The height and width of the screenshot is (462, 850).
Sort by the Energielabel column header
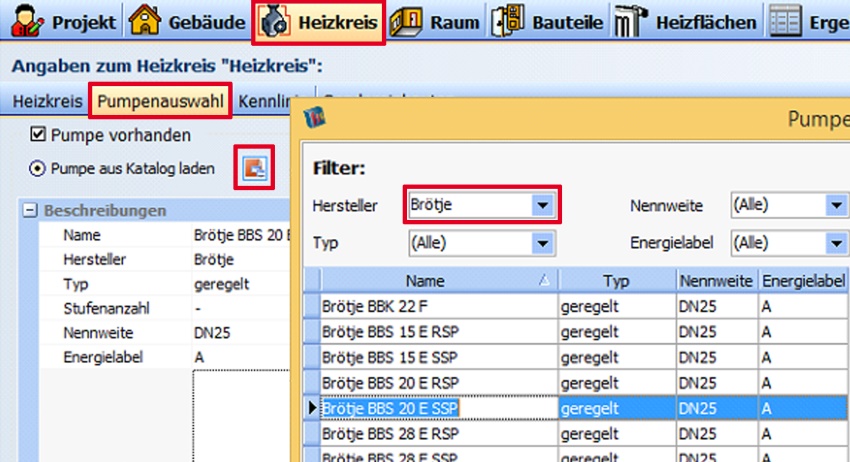click(x=803, y=281)
